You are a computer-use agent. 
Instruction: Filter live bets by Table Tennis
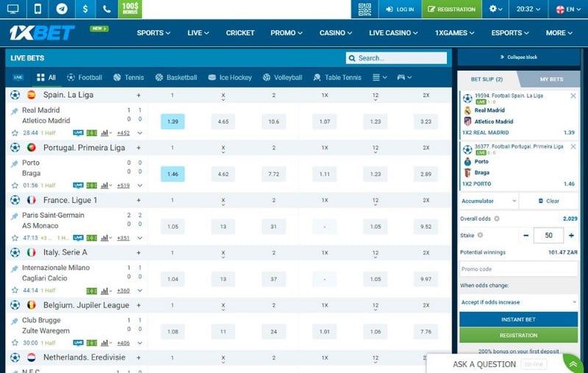tap(337, 77)
